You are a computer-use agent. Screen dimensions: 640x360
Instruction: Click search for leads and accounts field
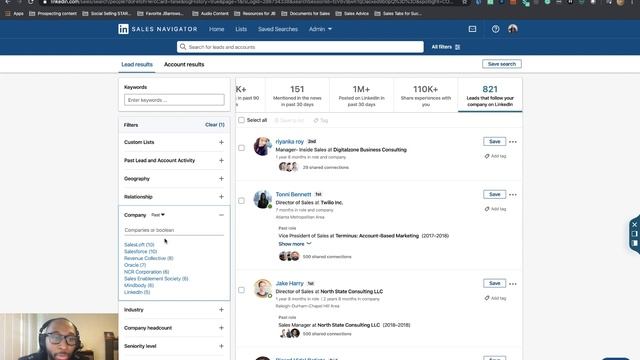(300, 47)
